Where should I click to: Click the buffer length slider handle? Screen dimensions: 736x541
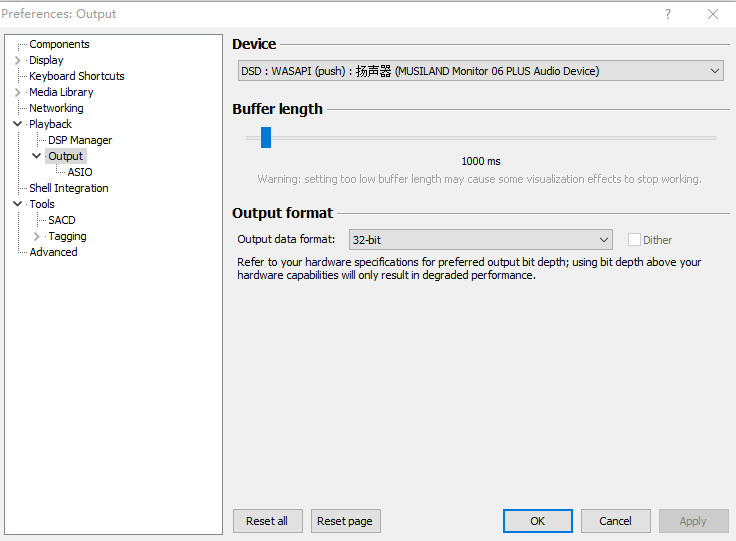point(266,137)
